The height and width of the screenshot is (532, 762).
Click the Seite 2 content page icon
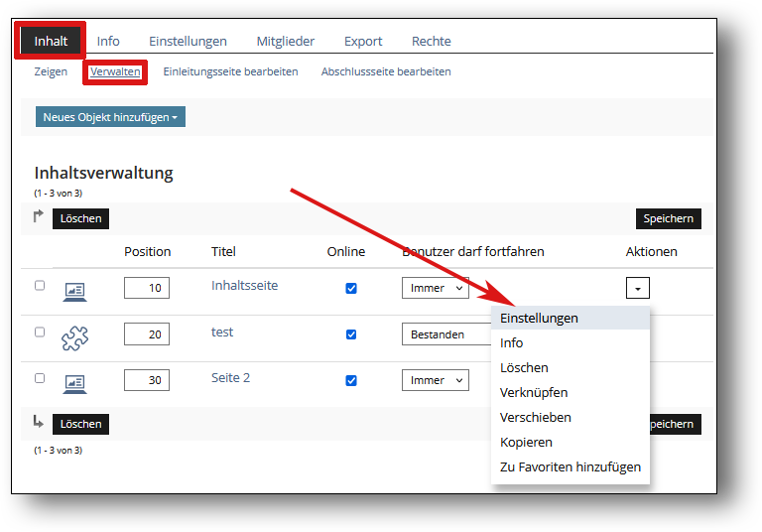pyautogui.click(x=74, y=382)
